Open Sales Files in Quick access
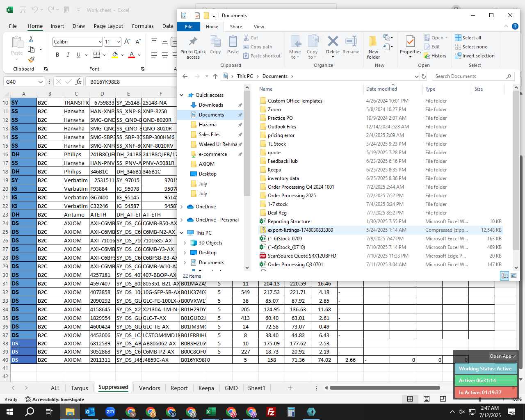This screenshot has height=420, width=525. click(x=209, y=135)
